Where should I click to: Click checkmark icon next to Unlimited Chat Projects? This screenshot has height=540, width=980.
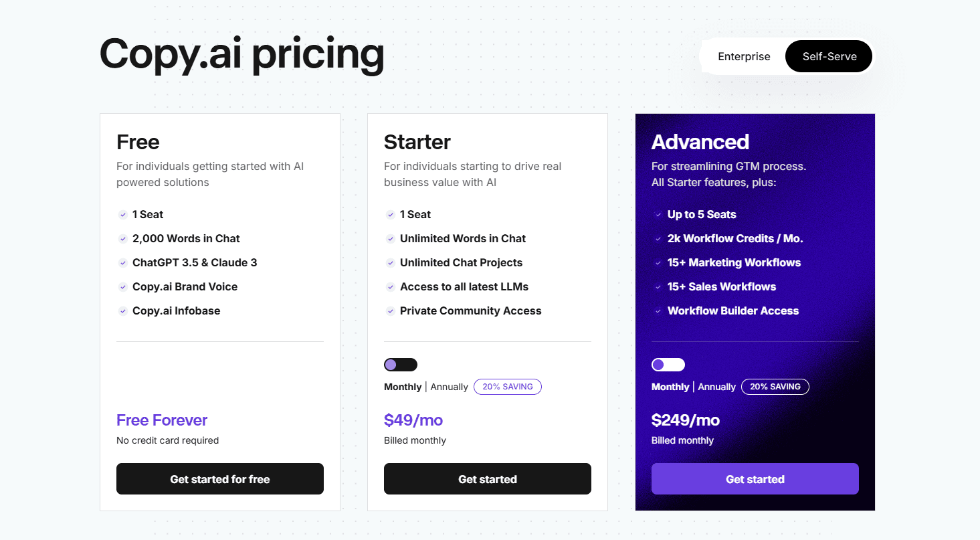(x=391, y=263)
